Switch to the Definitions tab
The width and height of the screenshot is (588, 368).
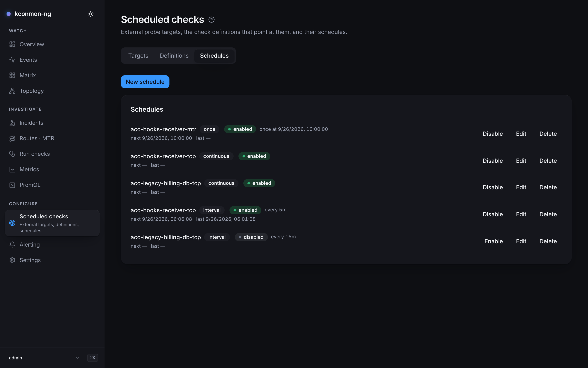tap(174, 56)
